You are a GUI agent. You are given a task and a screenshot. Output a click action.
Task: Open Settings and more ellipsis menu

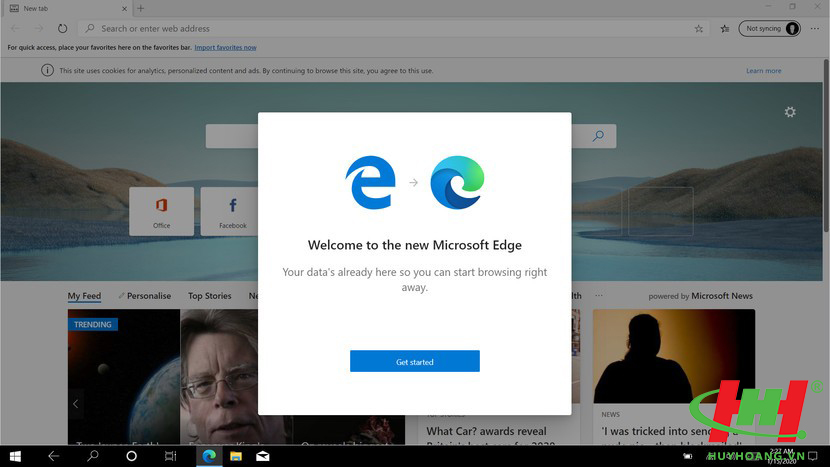[x=815, y=29]
